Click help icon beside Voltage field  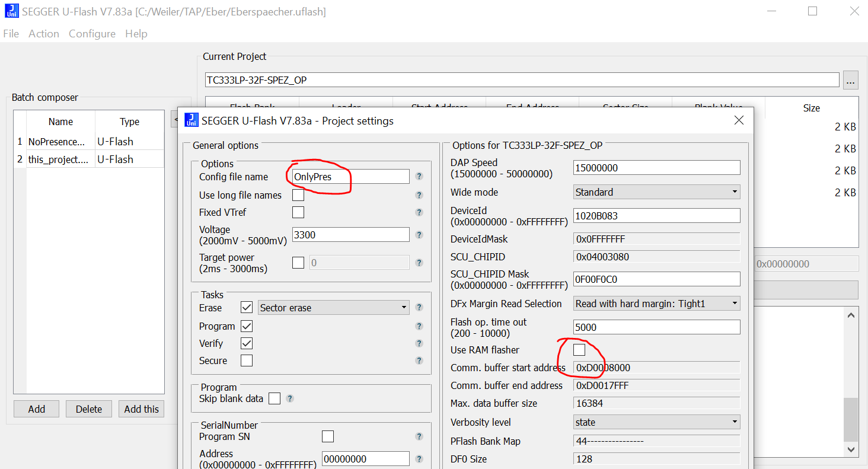[x=419, y=235]
